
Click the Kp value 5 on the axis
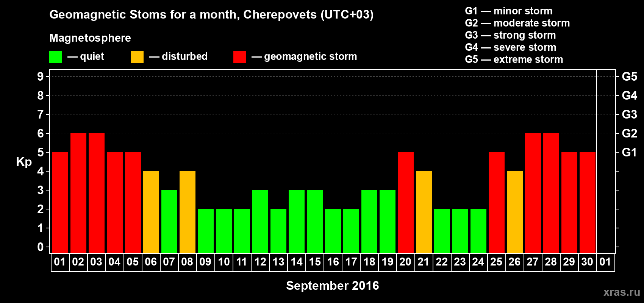point(41,152)
